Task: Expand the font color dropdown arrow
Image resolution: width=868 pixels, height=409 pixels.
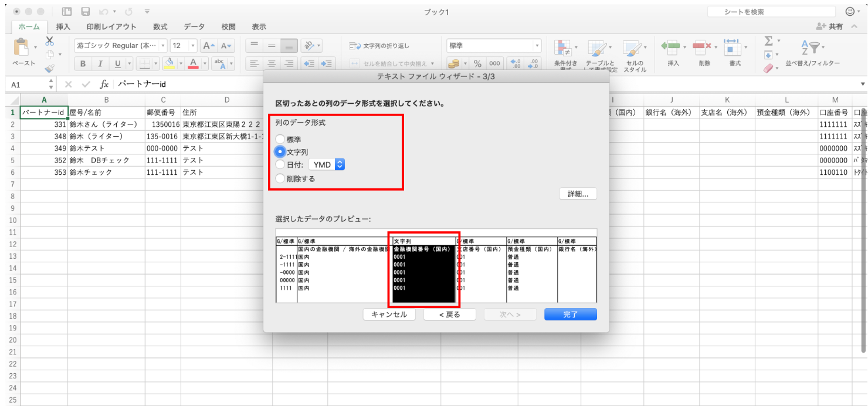Action: (x=205, y=64)
